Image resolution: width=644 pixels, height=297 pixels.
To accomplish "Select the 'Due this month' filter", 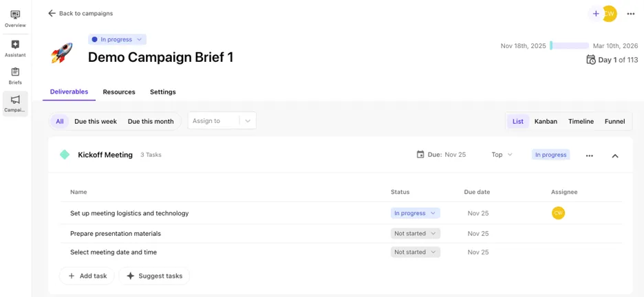I will click(151, 122).
